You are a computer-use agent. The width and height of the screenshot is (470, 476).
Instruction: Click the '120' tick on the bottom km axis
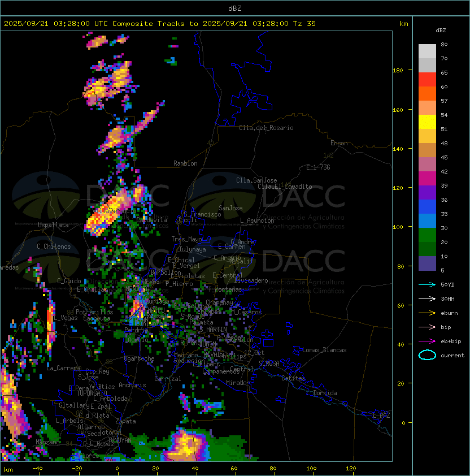pyautogui.click(x=351, y=469)
